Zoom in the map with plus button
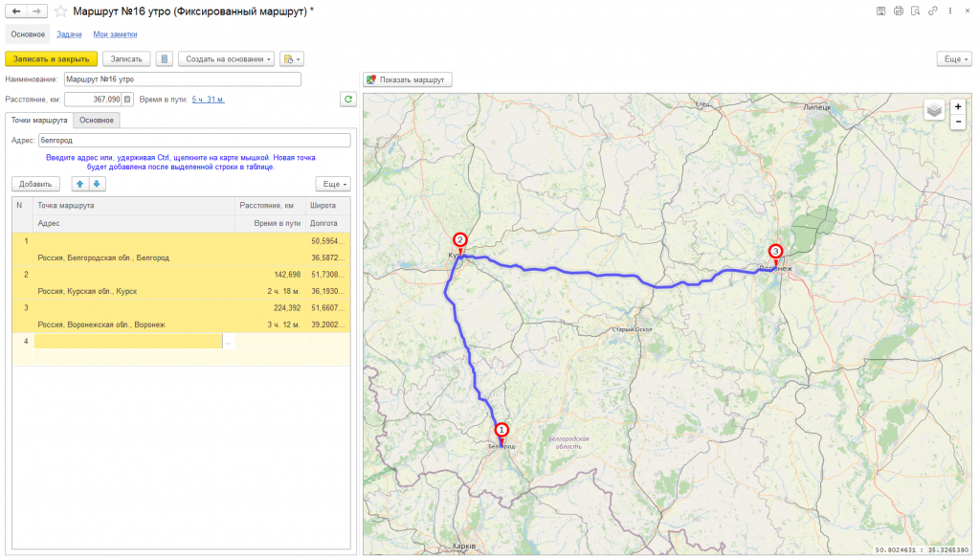The width and height of the screenshot is (980, 560). click(958, 107)
